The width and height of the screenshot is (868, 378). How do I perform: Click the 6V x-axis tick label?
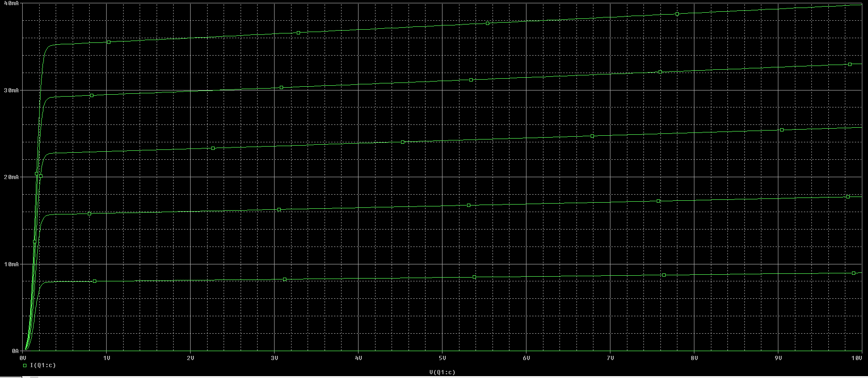point(526,358)
